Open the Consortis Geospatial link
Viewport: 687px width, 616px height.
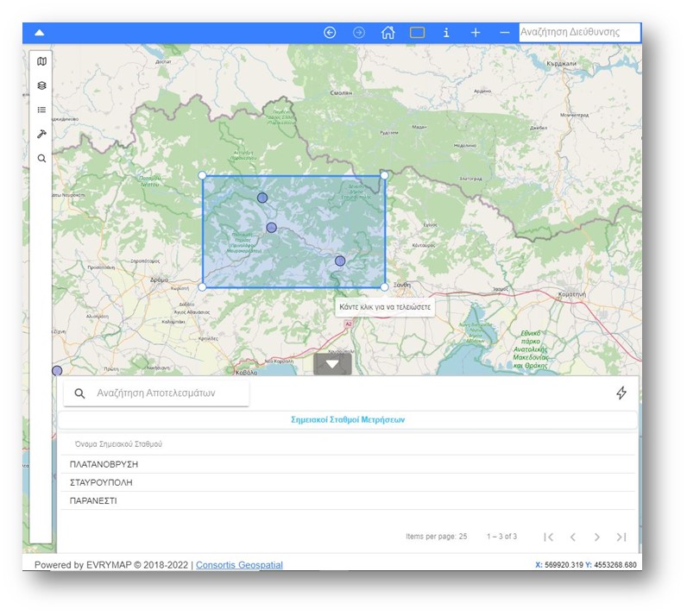click(239, 565)
